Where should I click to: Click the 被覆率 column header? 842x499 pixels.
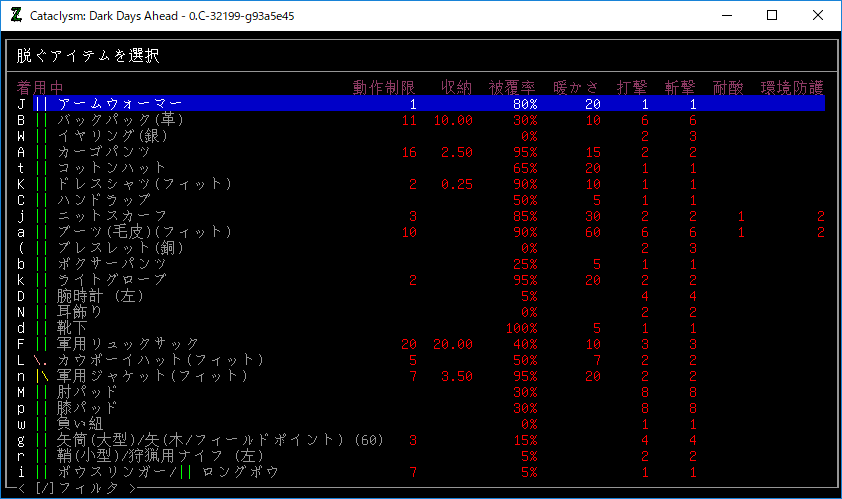tap(512, 87)
